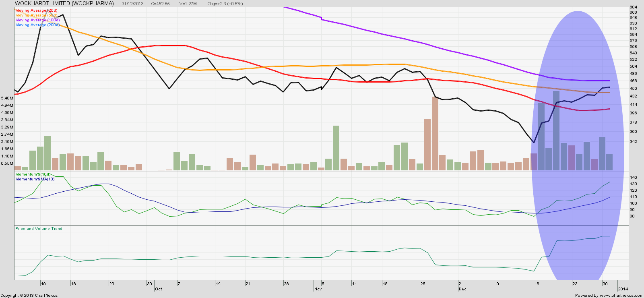Click the date label 11 in November
Viewport: 644px width, 298px height.
(x=354, y=284)
